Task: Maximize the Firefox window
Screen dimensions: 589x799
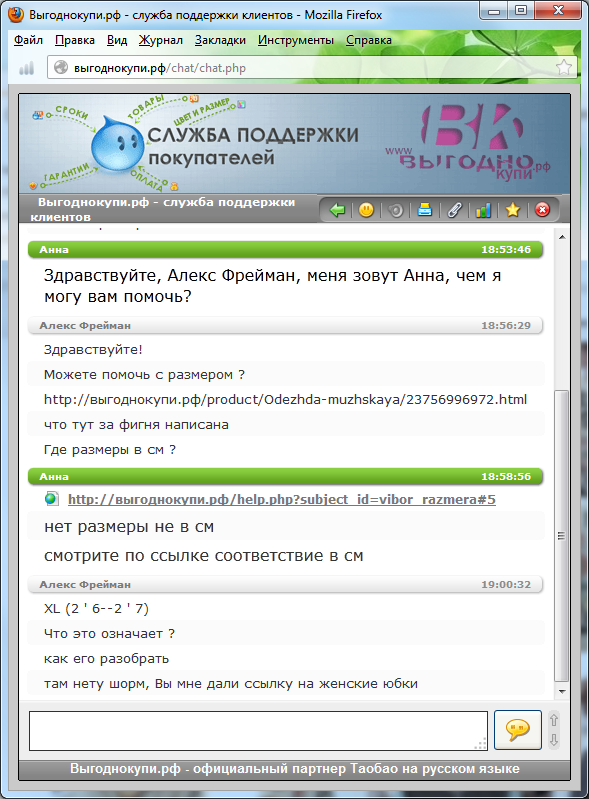Action: pos(520,10)
